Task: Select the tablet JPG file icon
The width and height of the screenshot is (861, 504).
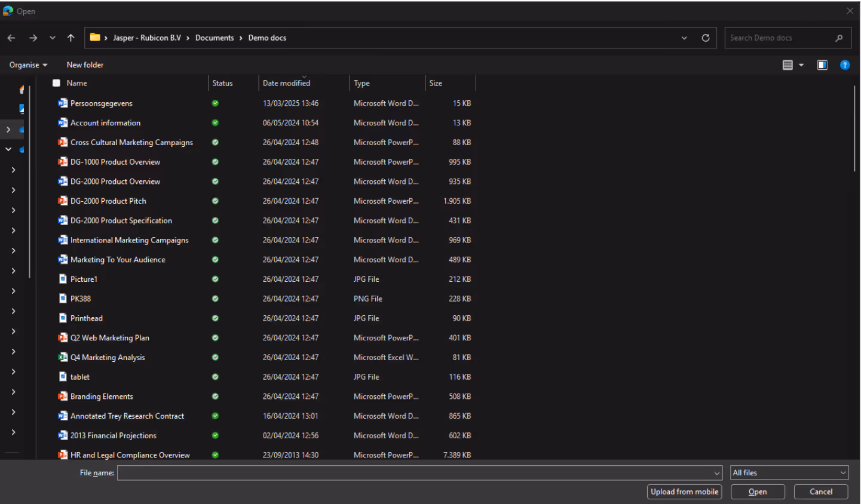Action: click(x=63, y=377)
